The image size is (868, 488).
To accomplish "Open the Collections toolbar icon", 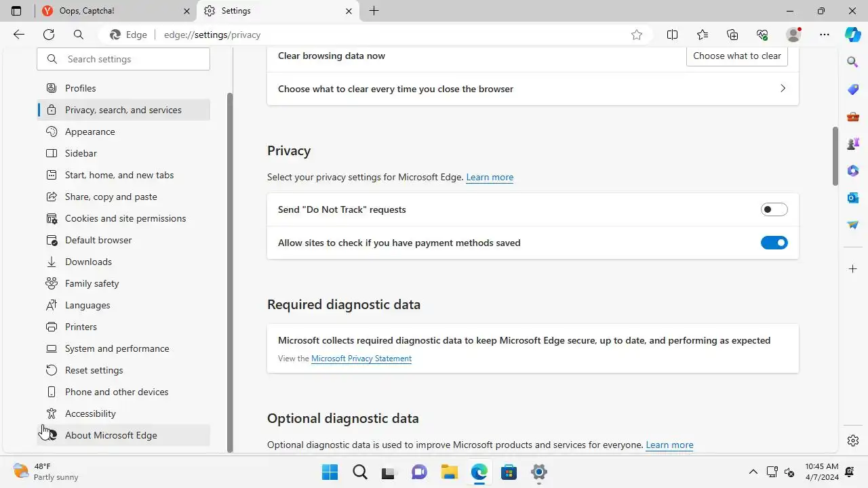I will 732,35.
